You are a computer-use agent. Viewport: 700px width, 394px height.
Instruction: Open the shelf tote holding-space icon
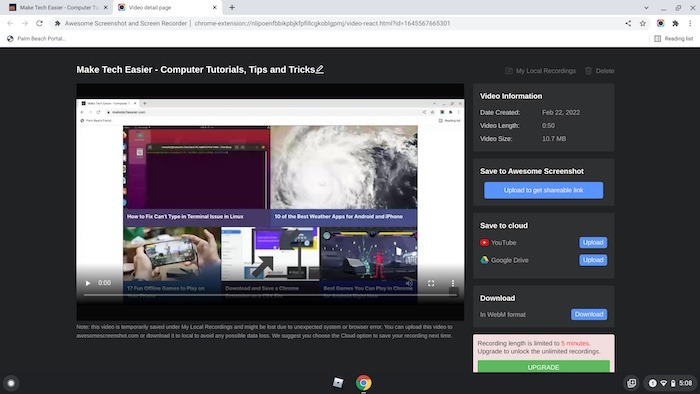(x=632, y=383)
